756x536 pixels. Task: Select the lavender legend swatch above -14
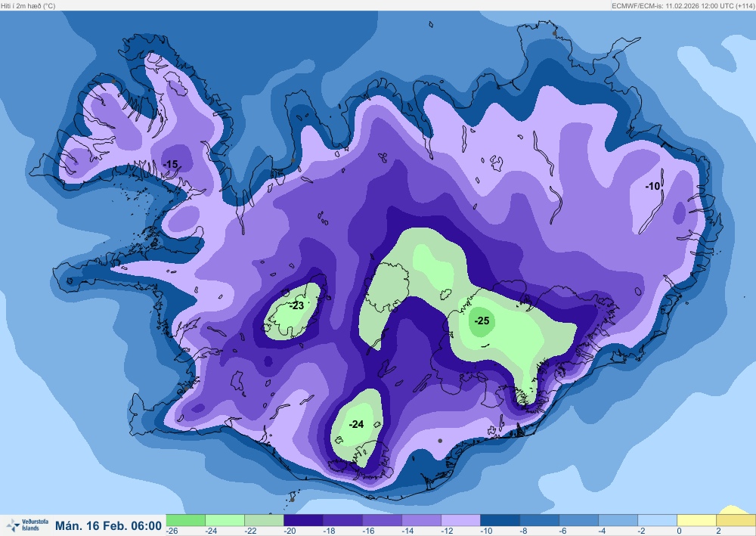[x=421, y=520]
